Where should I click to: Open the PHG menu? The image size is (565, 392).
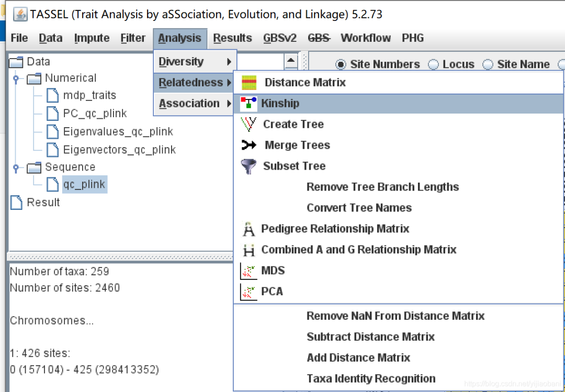click(413, 38)
